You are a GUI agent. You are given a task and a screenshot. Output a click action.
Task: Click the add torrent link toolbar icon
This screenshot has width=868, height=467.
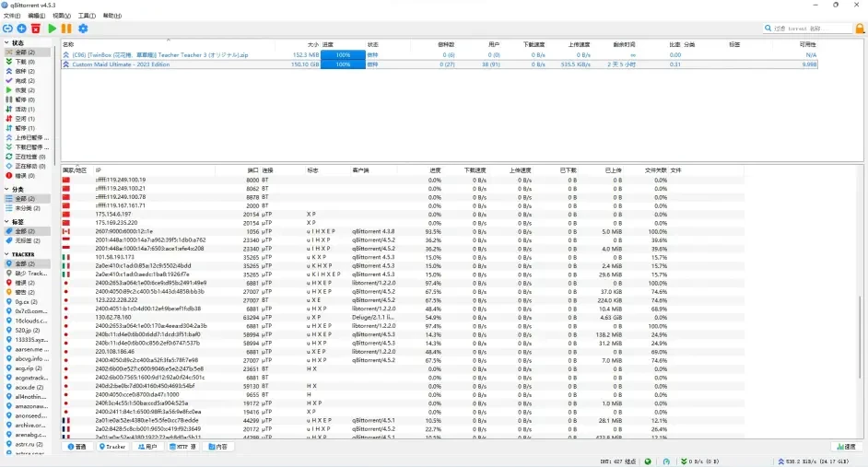pyautogui.click(x=7, y=29)
